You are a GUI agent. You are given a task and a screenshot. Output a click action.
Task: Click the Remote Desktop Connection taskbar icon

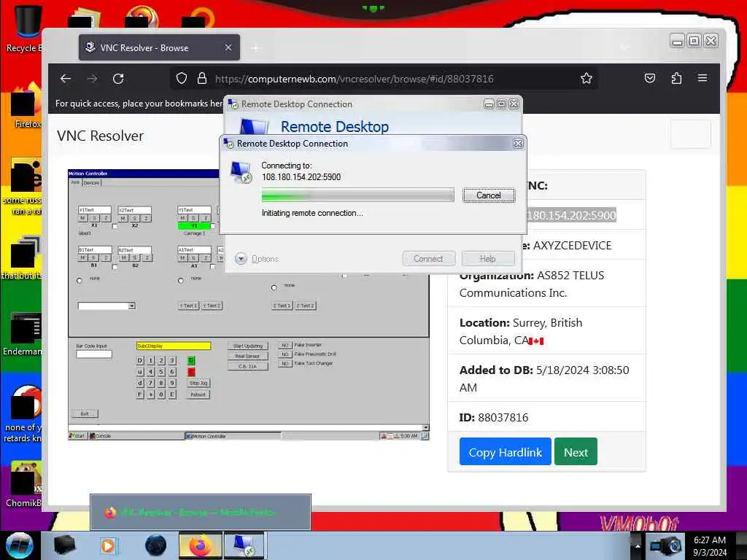pyautogui.click(x=244, y=545)
